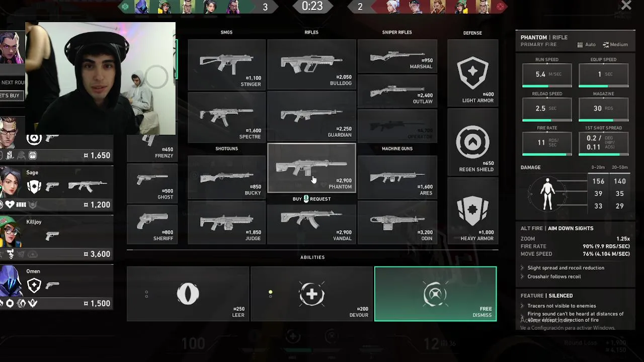Image resolution: width=644 pixels, height=362 pixels.
Task: Click the RIFLES category heading
Action: click(x=311, y=32)
